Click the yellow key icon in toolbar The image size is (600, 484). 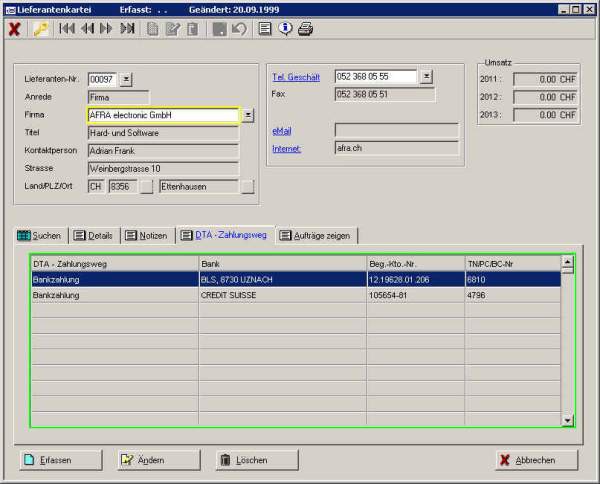click(x=40, y=29)
